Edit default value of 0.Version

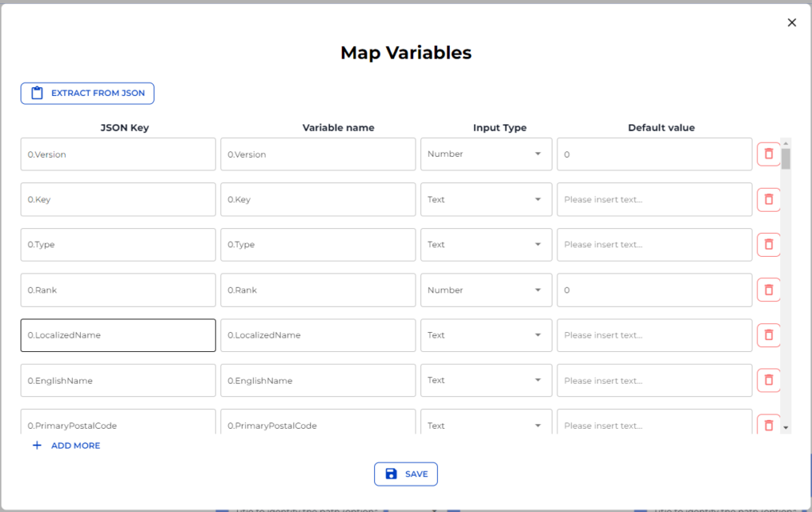coord(654,155)
